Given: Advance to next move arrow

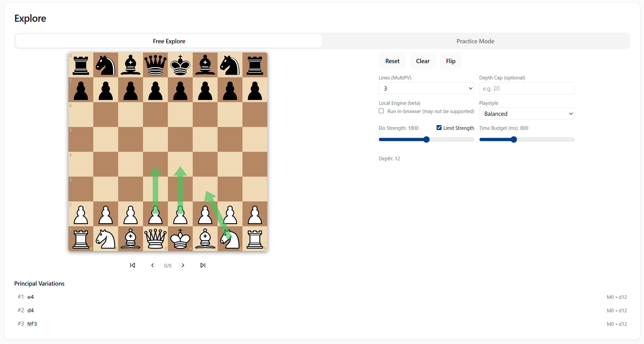Looking at the screenshot, I should click(x=183, y=265).
